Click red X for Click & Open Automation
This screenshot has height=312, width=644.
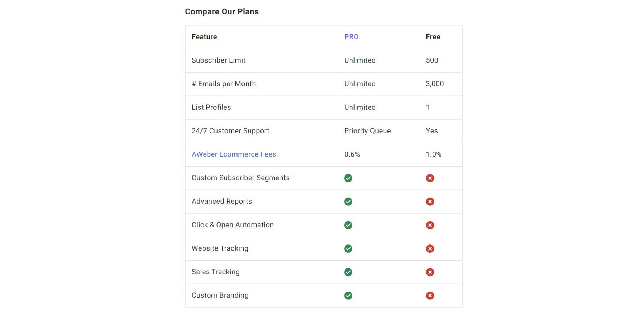430,225
